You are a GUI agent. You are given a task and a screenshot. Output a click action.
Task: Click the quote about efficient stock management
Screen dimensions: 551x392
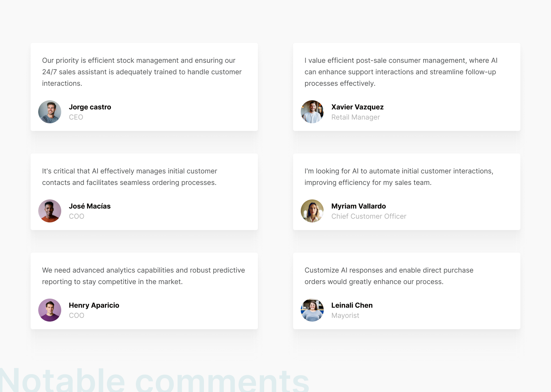(x=142, y=72)
